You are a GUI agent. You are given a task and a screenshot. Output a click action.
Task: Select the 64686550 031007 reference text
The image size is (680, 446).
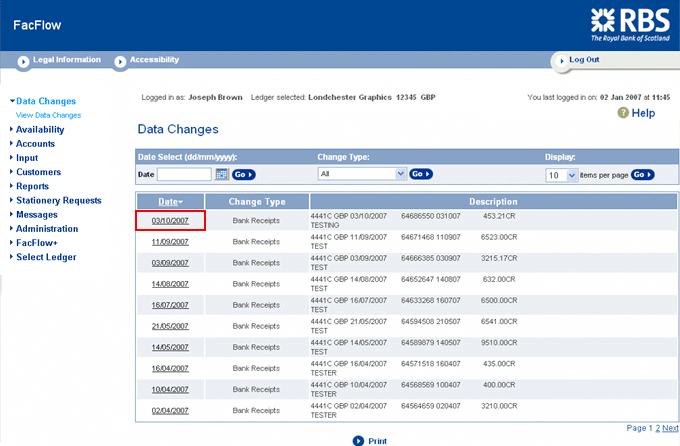(431, 216)
